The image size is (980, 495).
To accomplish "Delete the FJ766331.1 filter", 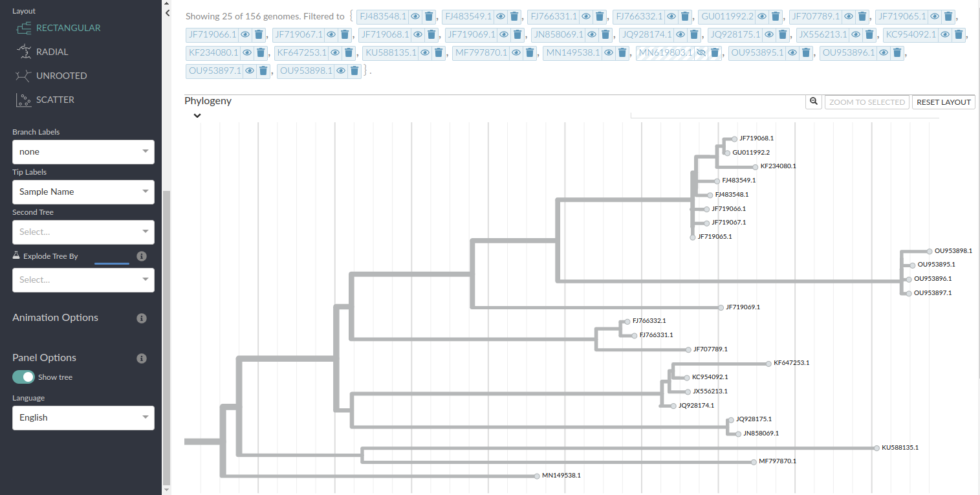I will (600, 16).
